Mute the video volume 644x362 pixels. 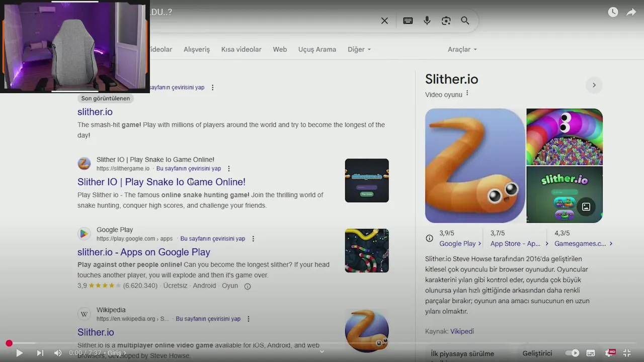coord(58,353)
